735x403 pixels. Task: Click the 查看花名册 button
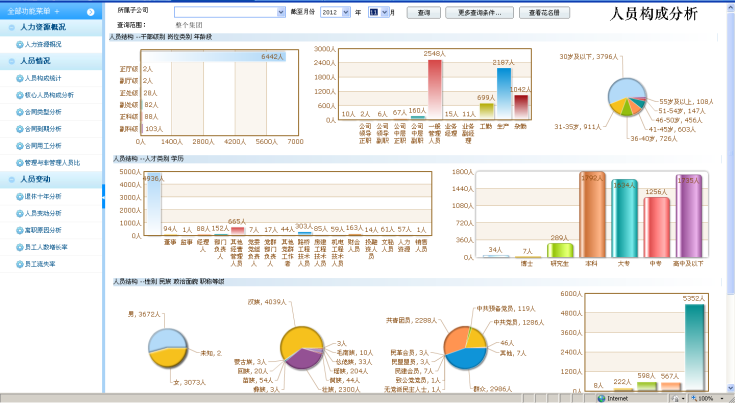(x=550, y=12)
